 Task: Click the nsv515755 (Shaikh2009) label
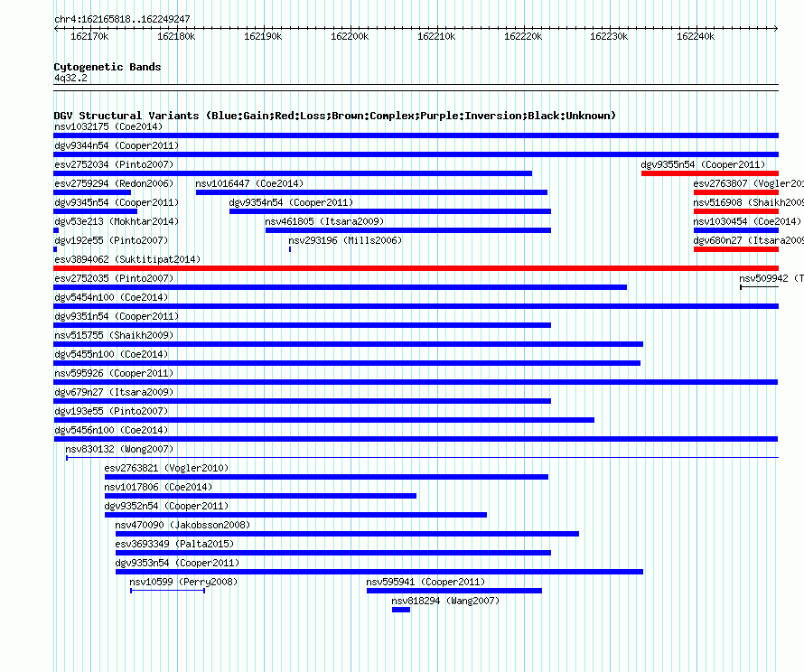[114, 335]
